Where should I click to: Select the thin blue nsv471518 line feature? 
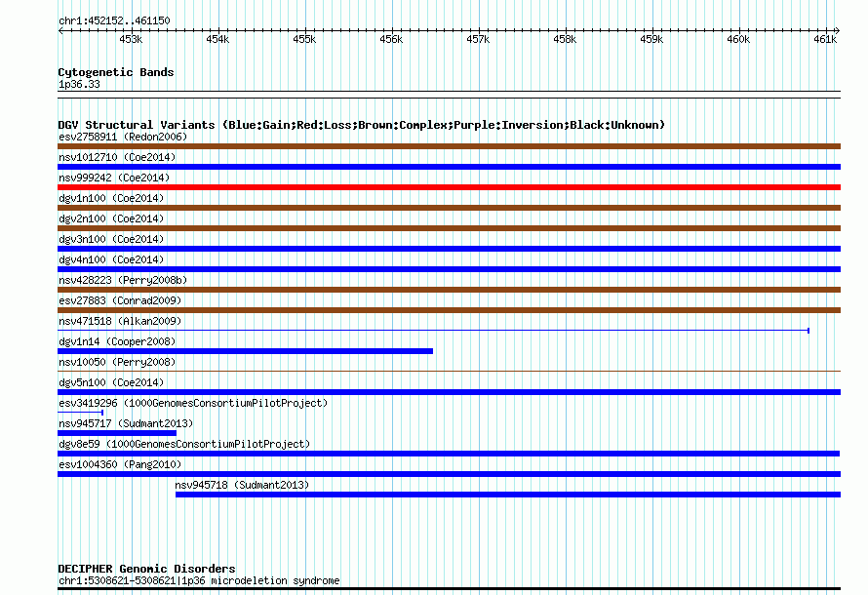pyautogui.click(x=433, y=331)
